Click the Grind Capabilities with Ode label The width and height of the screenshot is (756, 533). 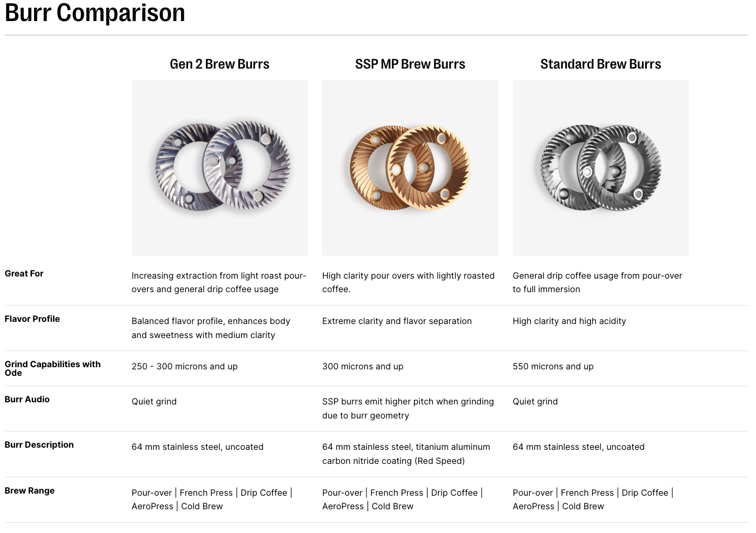coord(52,368)
